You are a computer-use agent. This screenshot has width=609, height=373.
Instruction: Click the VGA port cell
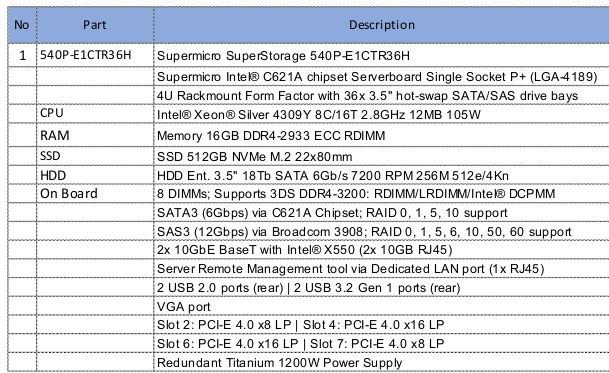(381, 306)
